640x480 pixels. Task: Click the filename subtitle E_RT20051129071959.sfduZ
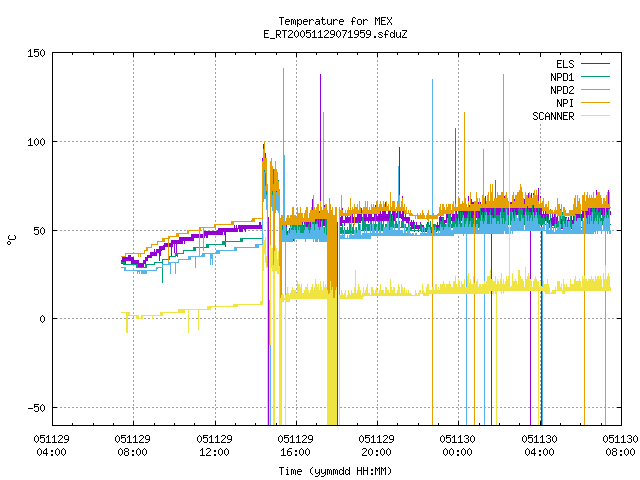(335, 34)
